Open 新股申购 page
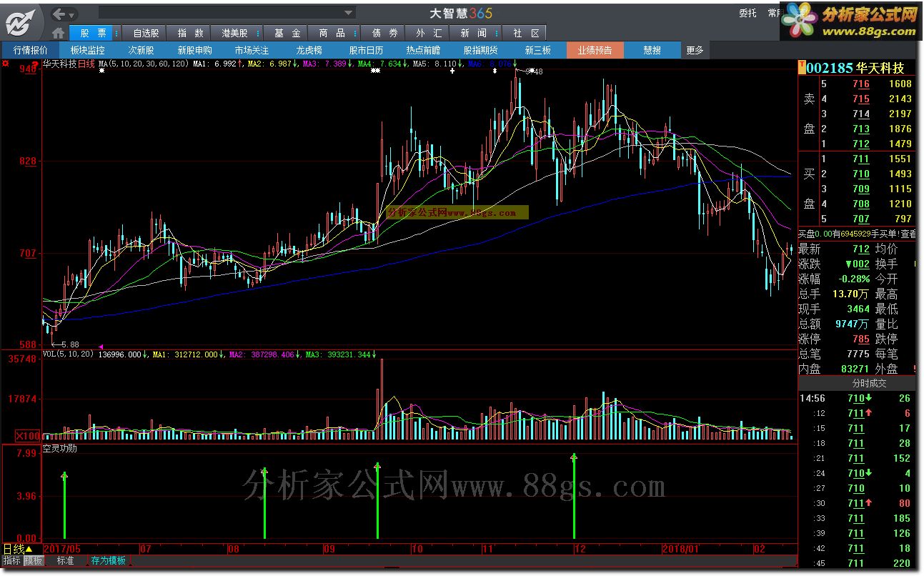 (194, 50)
